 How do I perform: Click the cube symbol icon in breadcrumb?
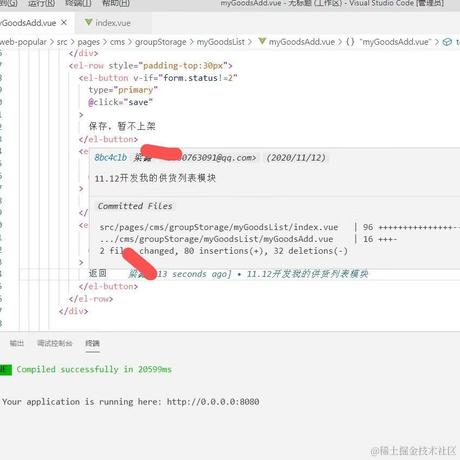click(x=447, y=42)
